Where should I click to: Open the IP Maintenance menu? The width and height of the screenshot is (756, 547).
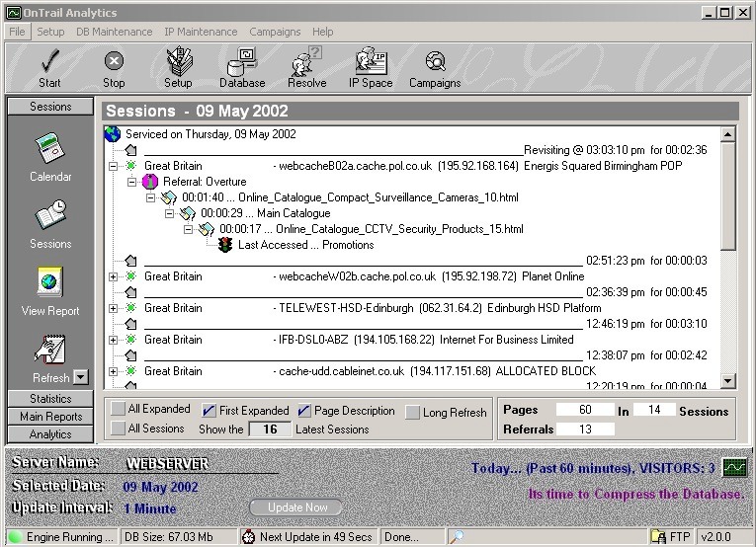(201, 32)
